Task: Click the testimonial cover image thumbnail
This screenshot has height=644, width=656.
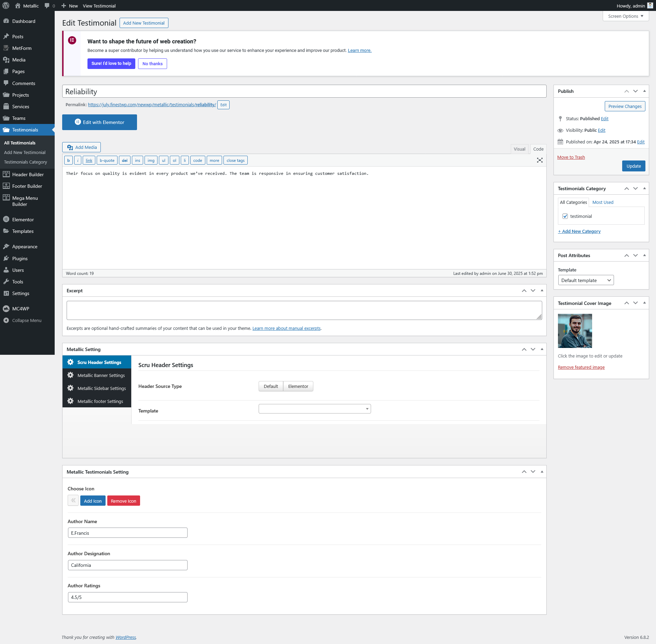Action: (x=575, y=331)
